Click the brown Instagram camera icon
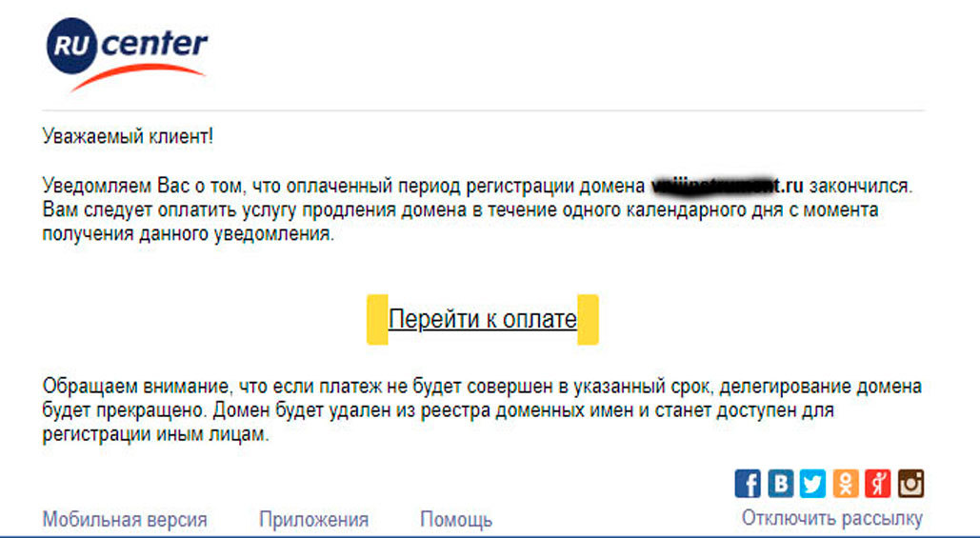 click(910, 484)
